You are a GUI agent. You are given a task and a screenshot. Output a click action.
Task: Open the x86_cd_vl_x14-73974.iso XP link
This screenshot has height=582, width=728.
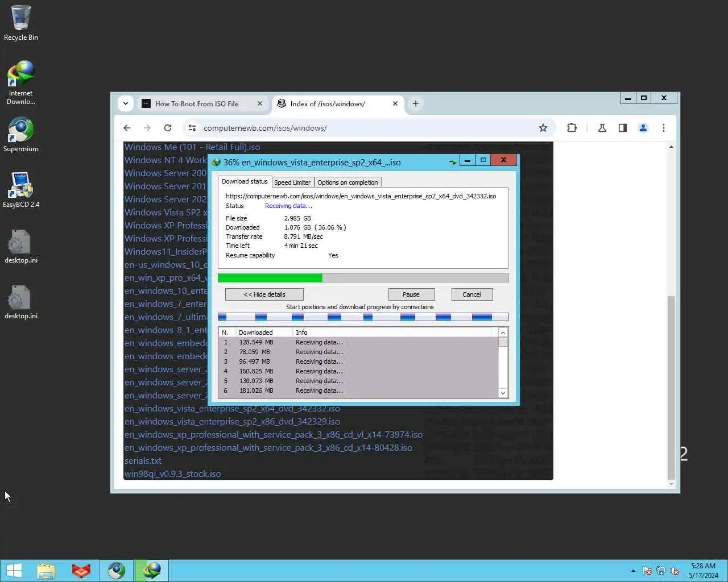point(274,434)
